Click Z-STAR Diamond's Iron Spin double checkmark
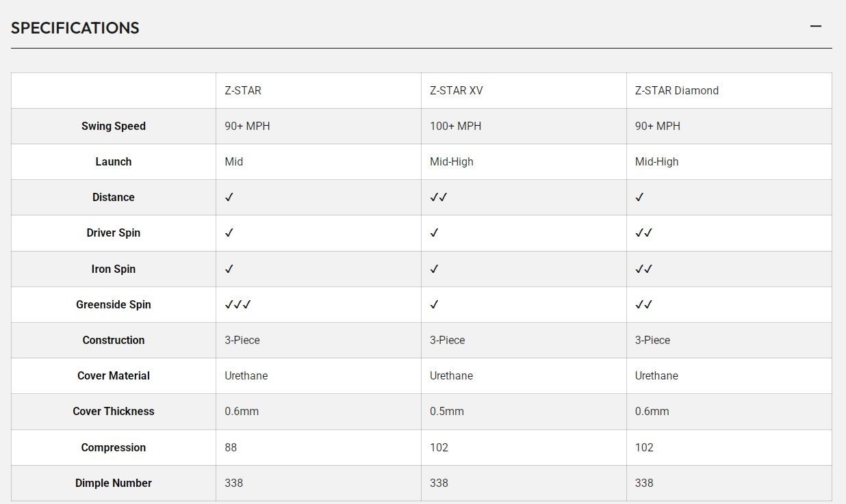846x504 pixels. (644, 269)
